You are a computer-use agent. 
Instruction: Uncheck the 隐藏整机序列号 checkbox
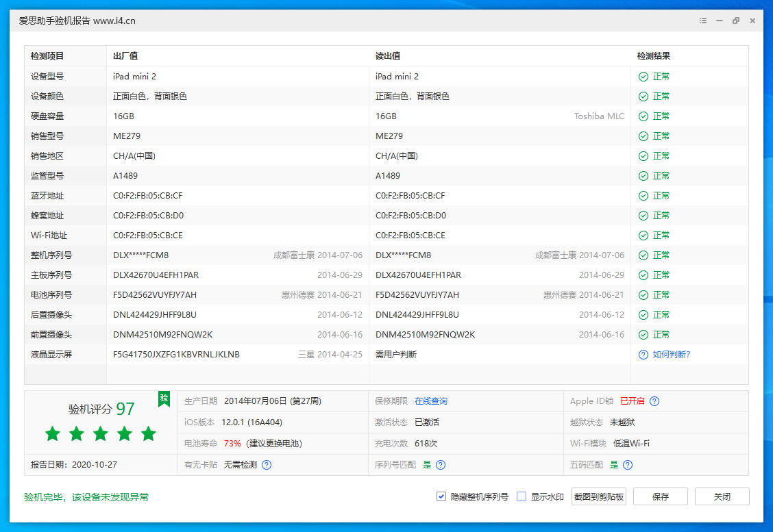(441, 496)
